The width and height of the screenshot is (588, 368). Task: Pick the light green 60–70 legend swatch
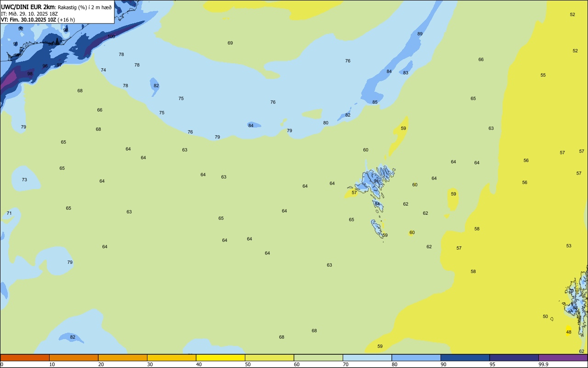318,357
